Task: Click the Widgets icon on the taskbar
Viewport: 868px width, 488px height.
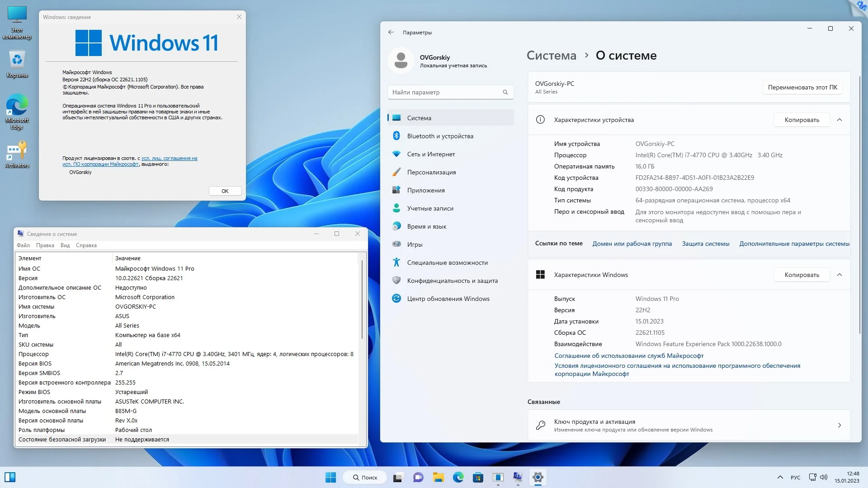Action: [x=10, y=477]
